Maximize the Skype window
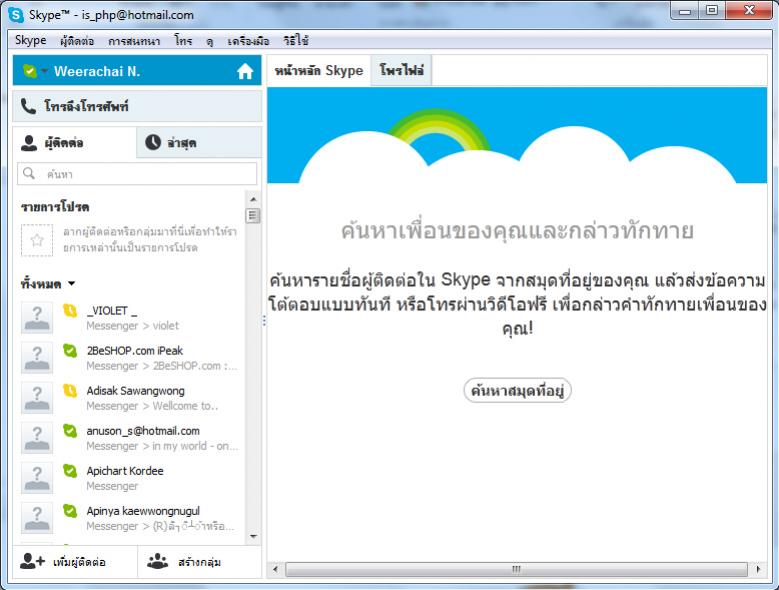 712,11
